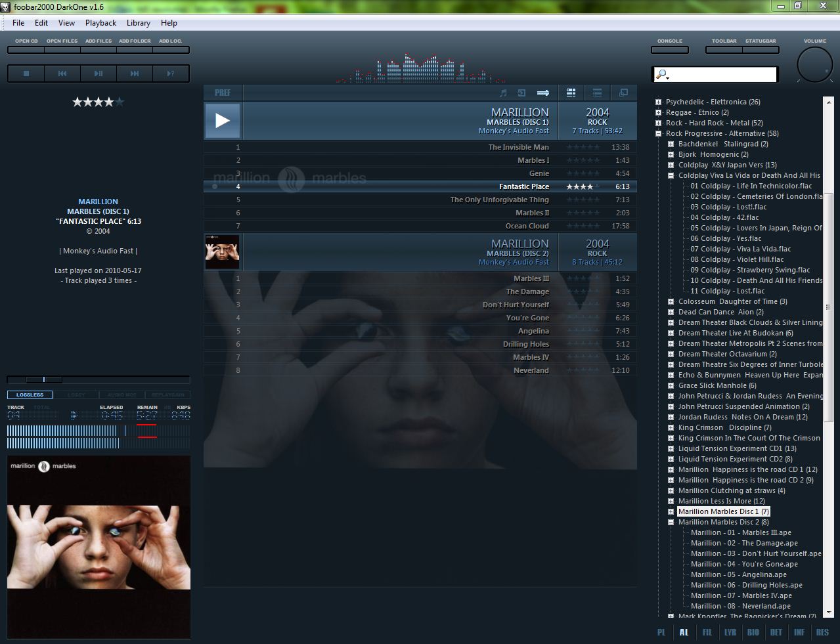
Task: Collapse the Marillion Marbles Disc 2 node
Action: tap(671, 522)
